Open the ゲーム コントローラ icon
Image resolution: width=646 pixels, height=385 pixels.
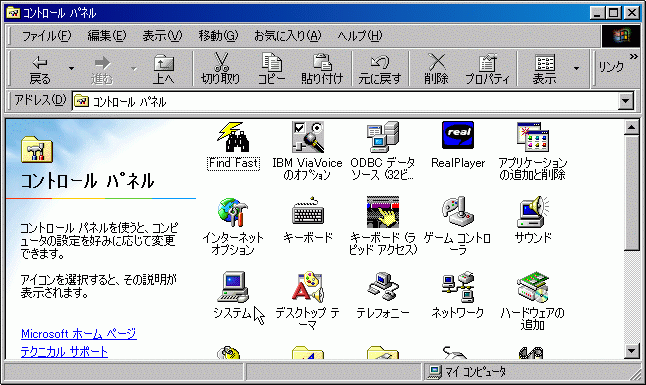pyautogui.click(x=458, y=212)
